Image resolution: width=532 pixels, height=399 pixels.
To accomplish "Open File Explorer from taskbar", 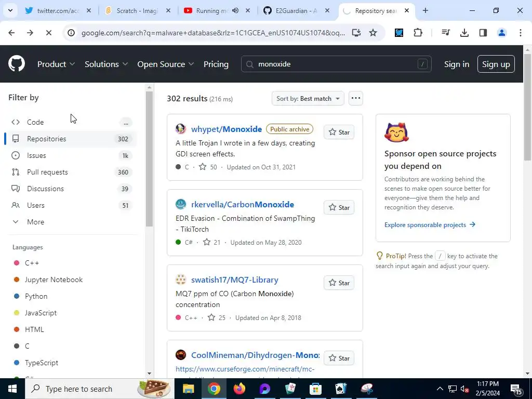I will point(188,389).
